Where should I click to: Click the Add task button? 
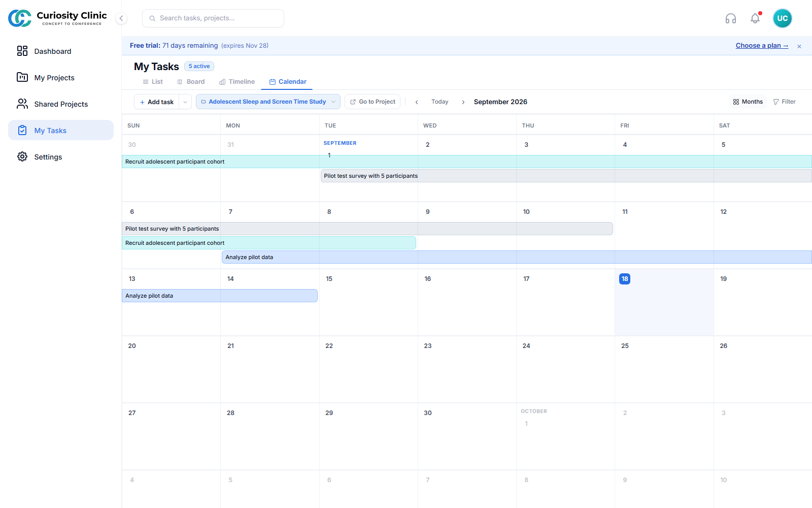157,102
